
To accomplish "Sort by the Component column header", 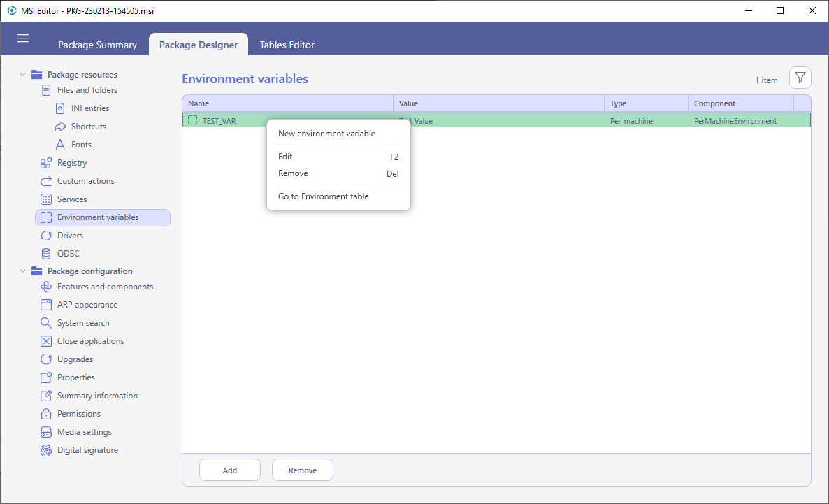I will [x=741, y=103].
